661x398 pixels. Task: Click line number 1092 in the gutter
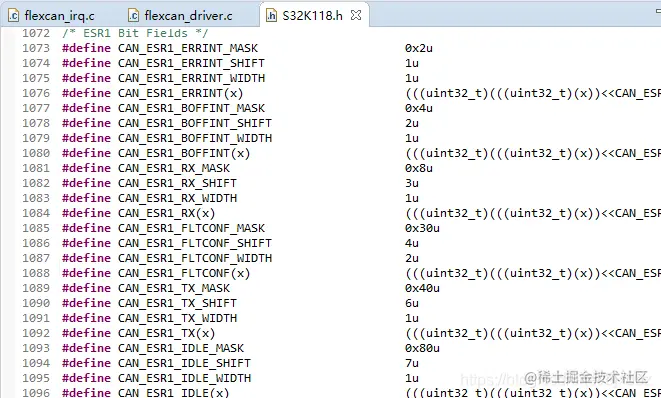36,333
